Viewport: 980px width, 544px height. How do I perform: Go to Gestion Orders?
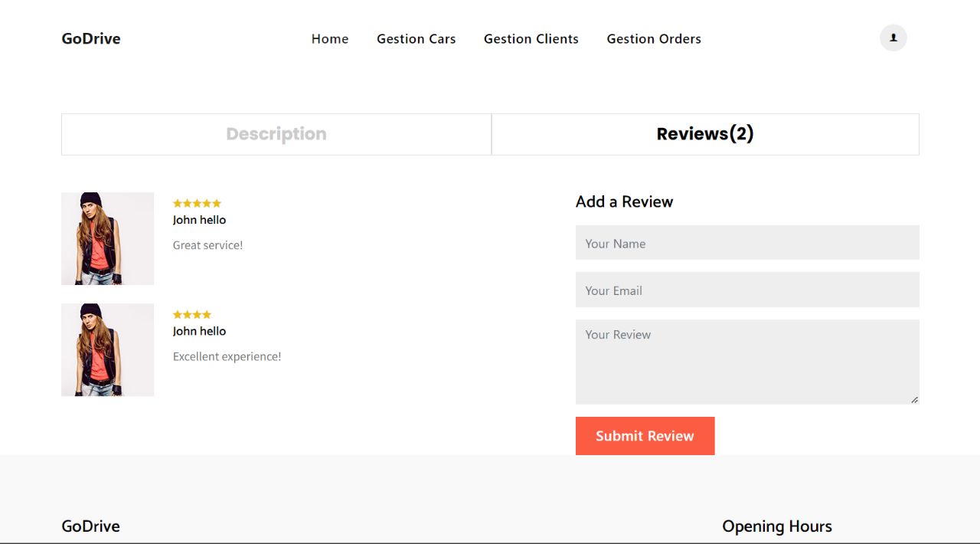tap(654, 38)
